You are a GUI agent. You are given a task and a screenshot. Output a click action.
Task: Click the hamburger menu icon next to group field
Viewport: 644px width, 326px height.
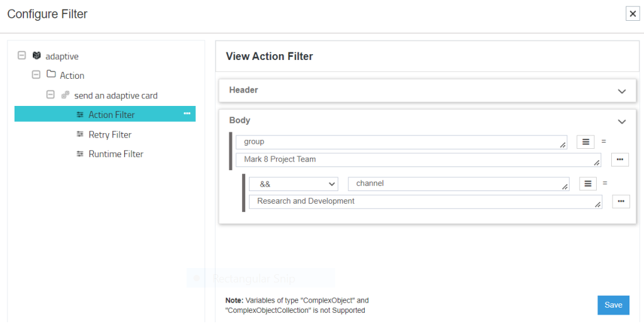click(x=585, y=142)
